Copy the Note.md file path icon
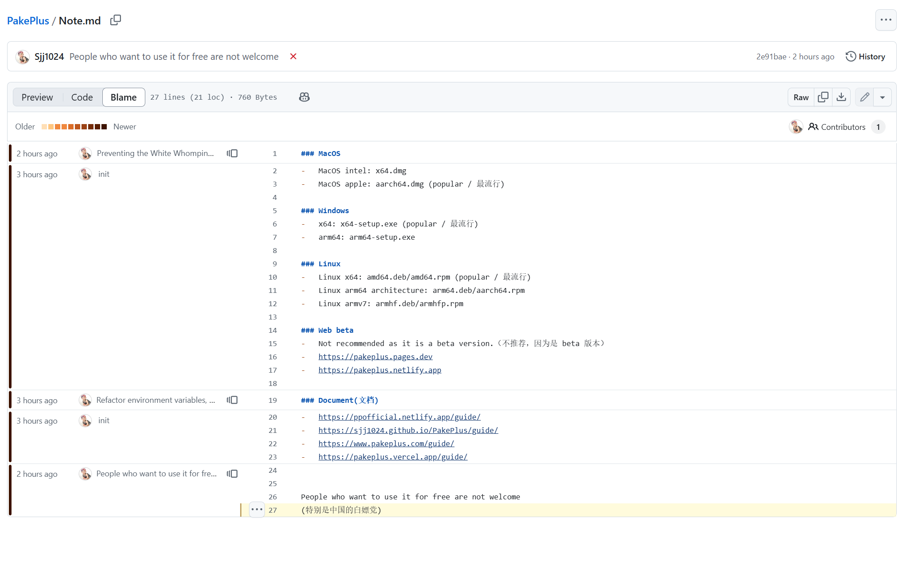906x588 pixels. [x=115, y=20]
